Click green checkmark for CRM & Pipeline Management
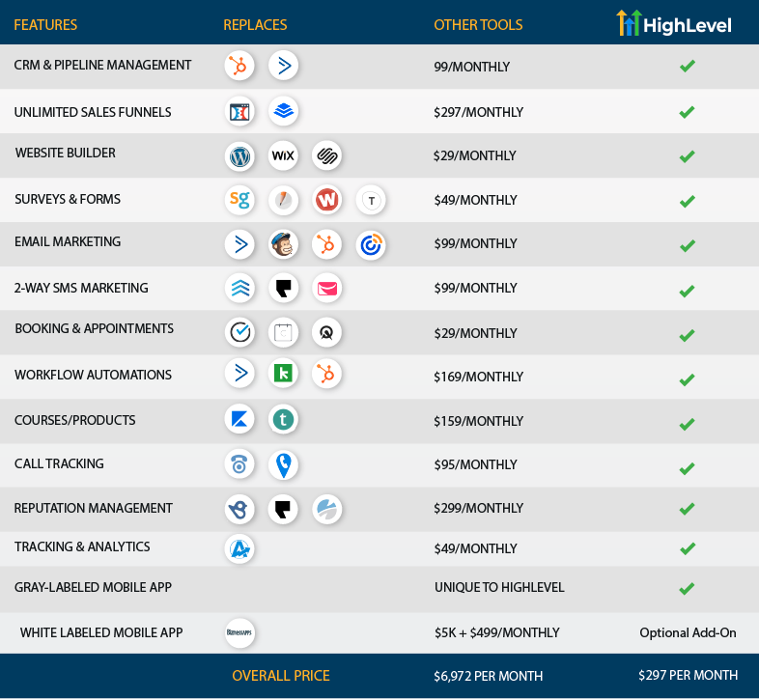Screen dimensions: 759x700 click(x=687, y=66)
